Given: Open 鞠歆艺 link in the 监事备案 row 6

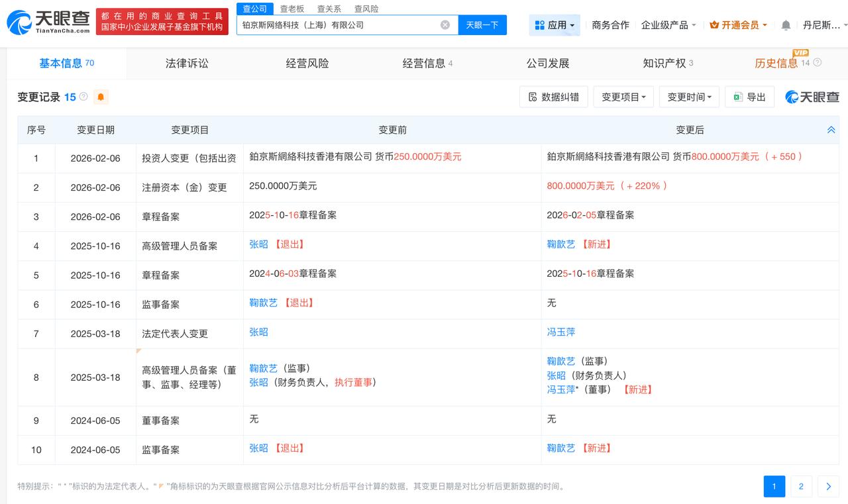Looking at the screenshot, I should pyautogui.click(x=263, y=303).
